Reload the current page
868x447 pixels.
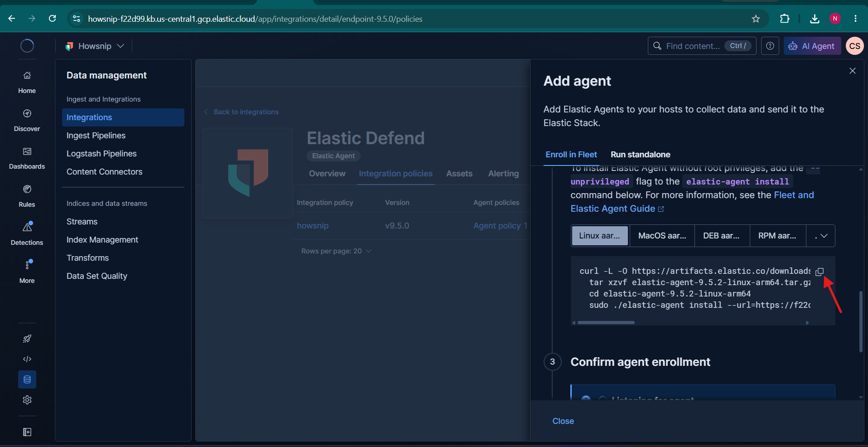point(53,19)
